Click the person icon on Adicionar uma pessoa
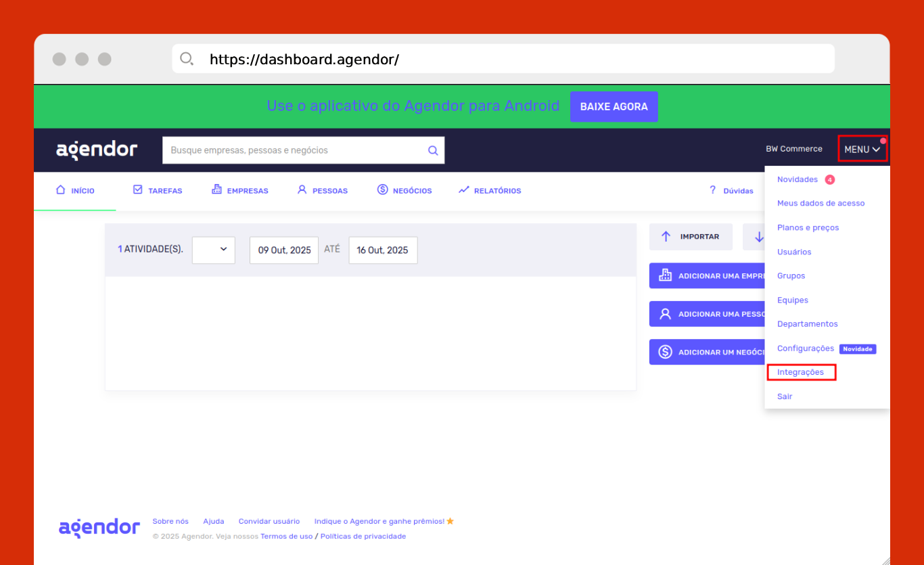Screen dimensions: 924x565 click(665, 314)
